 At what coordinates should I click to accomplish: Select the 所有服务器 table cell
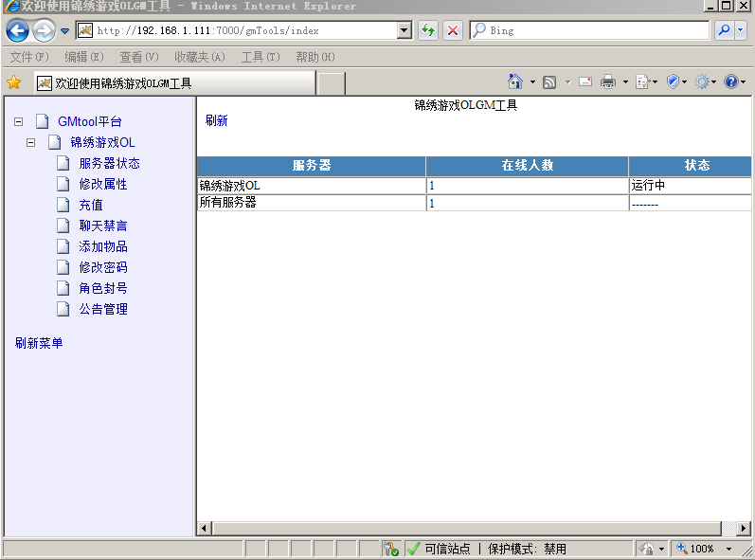point(312,203)
